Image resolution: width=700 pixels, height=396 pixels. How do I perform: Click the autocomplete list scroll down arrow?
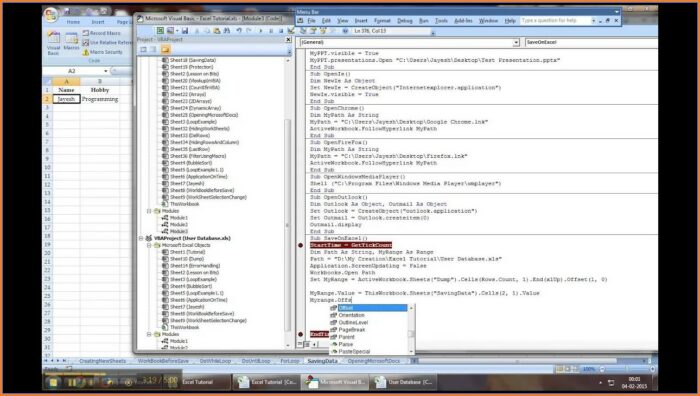[411, 352]
